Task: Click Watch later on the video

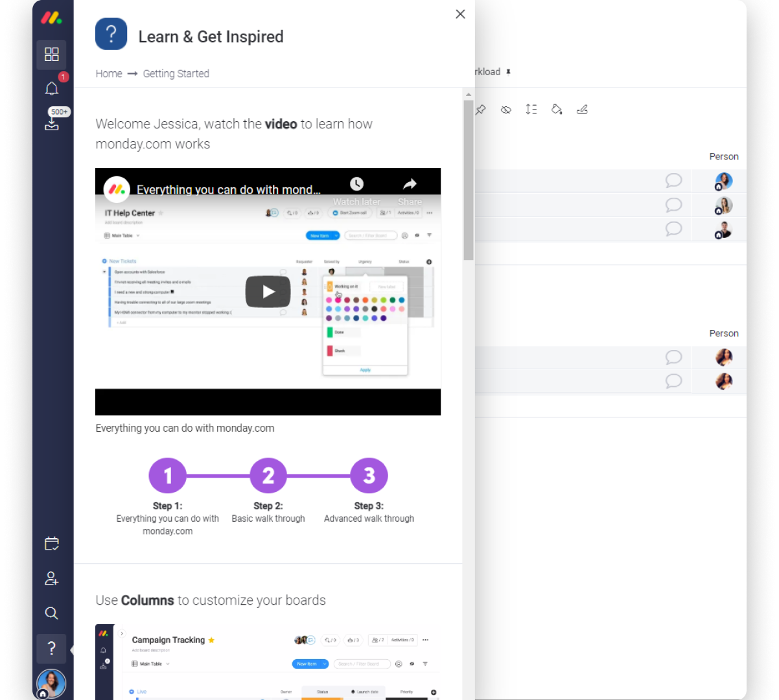Action: point(356,191)
